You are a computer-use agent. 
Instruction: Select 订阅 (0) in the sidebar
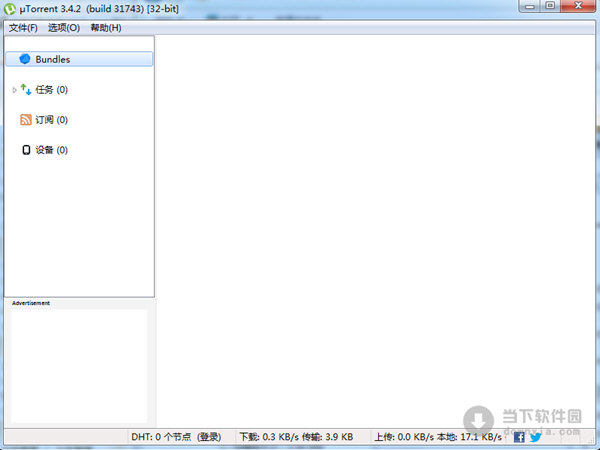point(52,120)
